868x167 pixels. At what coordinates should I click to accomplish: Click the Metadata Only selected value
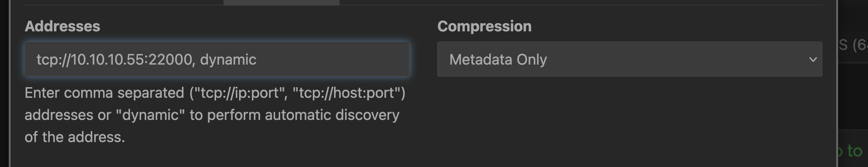tap(498, 60)
